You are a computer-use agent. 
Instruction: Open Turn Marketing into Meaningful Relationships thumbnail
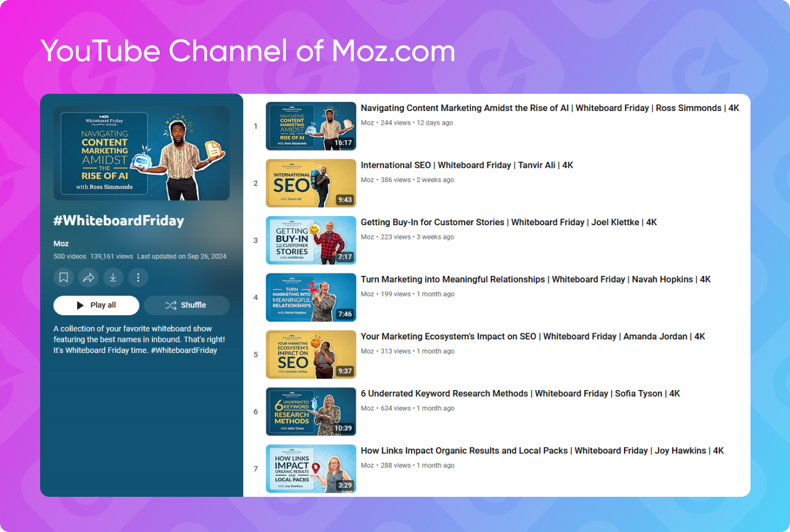point(311,297)
